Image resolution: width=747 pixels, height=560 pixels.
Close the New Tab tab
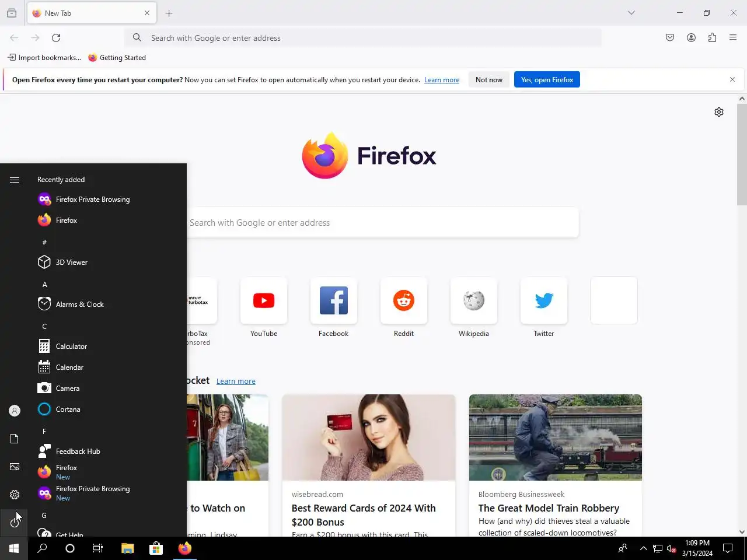[147, 13]
